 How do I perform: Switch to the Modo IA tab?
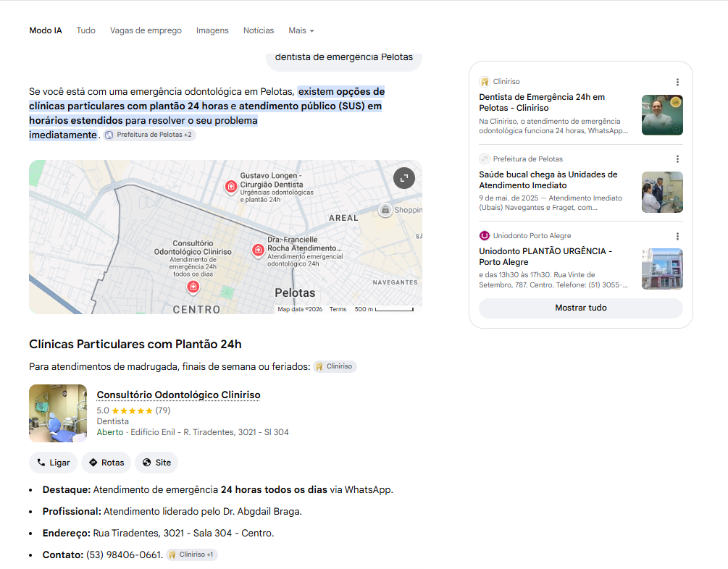pos(46,30)
